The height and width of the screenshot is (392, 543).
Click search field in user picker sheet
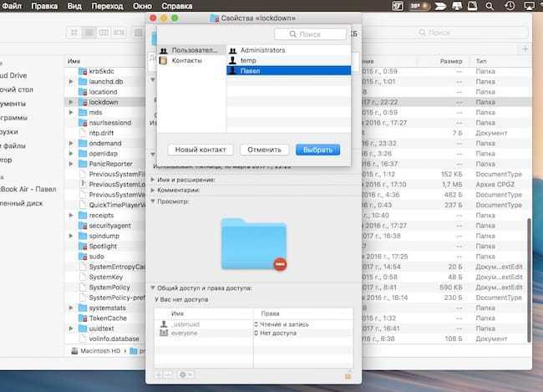310,34
